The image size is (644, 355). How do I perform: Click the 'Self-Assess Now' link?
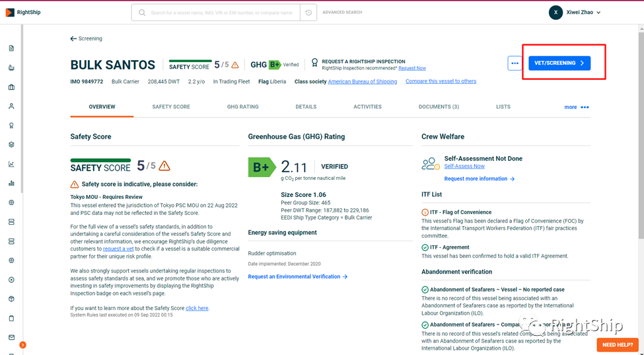point(464,167)
